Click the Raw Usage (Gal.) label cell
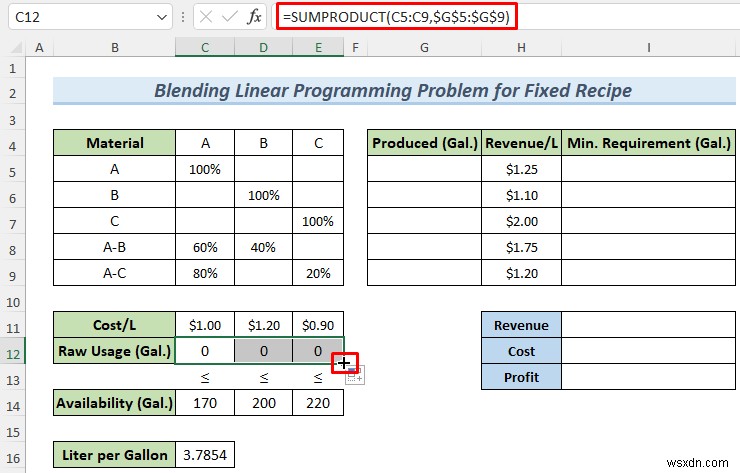This screenshot has height=473, width=740. (115, 351)
